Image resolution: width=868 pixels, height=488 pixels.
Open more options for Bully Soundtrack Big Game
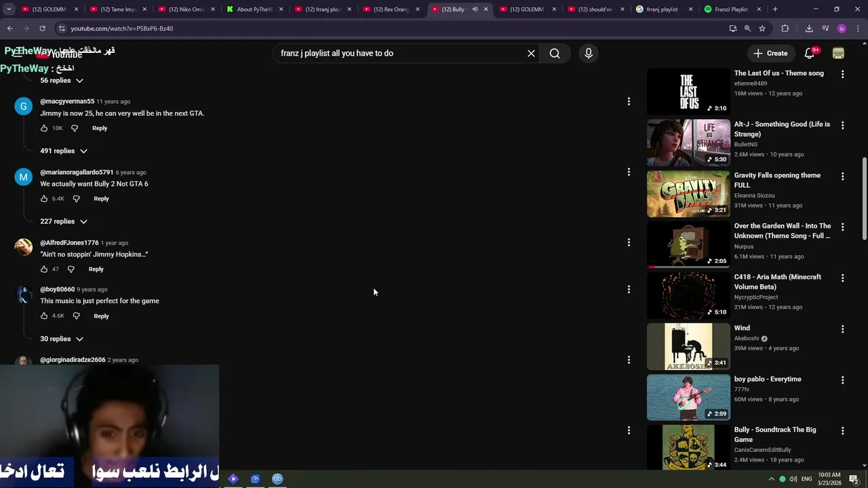(842, 430)
